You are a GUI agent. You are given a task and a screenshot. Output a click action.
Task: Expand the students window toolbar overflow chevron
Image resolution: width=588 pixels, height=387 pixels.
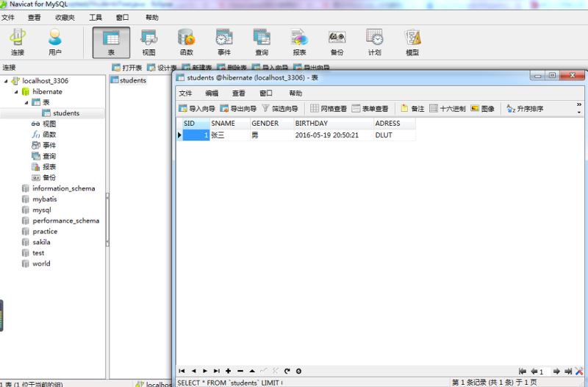pyautogui.click(x=579, y=107)
